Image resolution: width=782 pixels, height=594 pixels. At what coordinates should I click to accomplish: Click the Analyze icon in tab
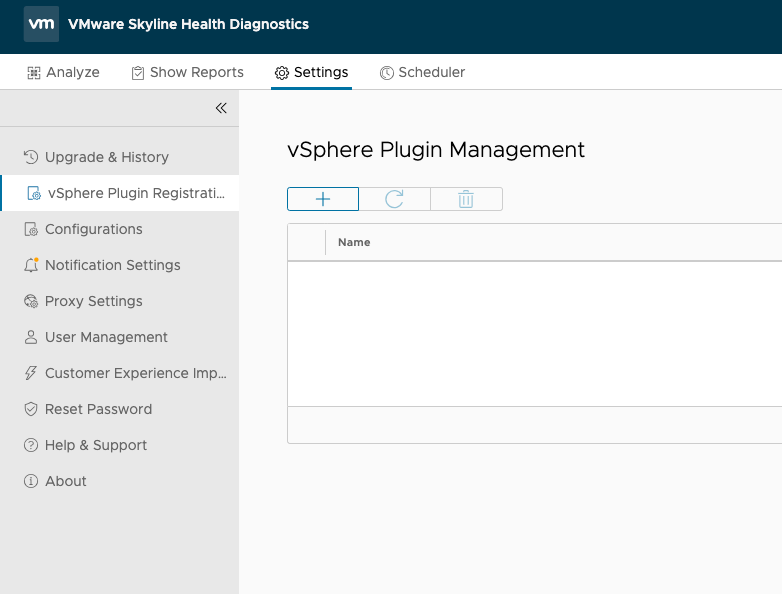(x=34, y=73)
